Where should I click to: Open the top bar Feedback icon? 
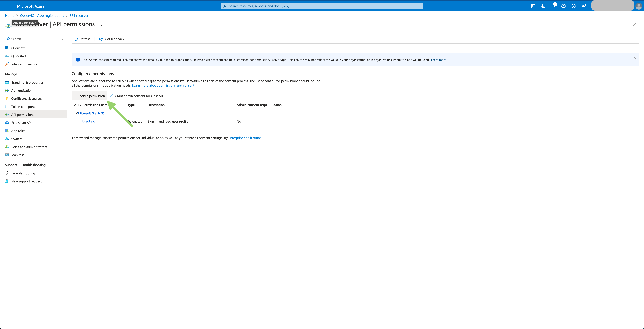583,6
